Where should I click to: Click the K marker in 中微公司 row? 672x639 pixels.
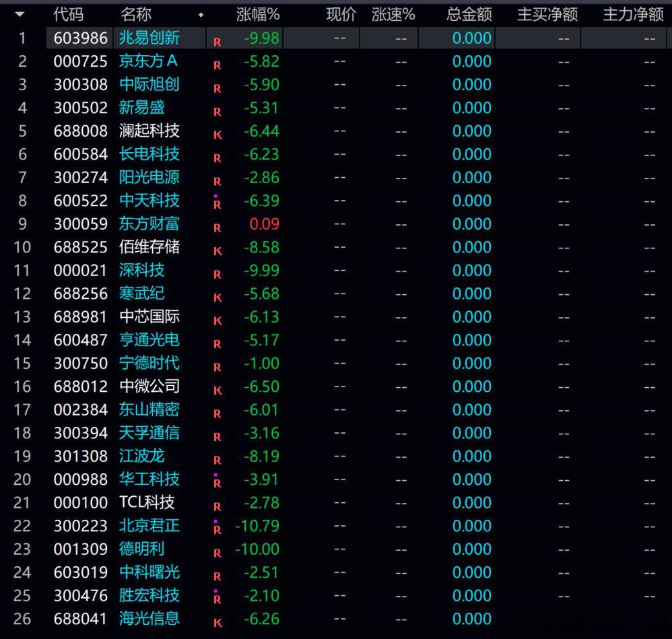pyautogui.click(x=217, y=391)
